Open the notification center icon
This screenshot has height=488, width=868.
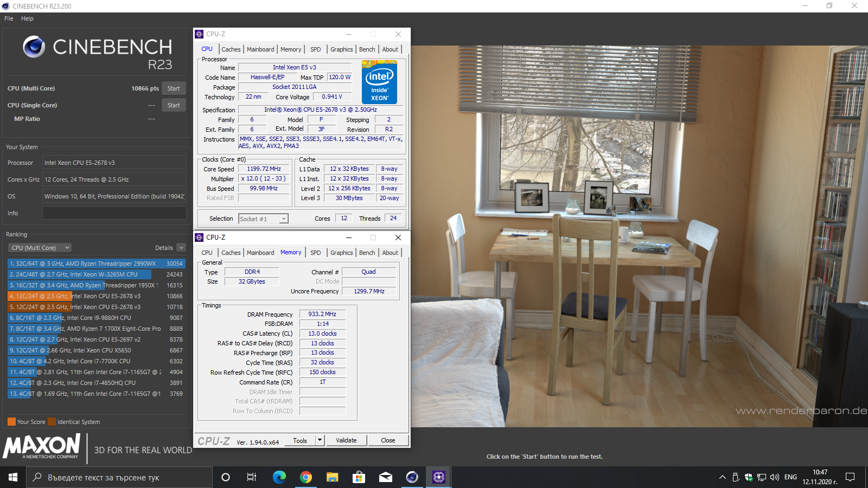point(850,477)
